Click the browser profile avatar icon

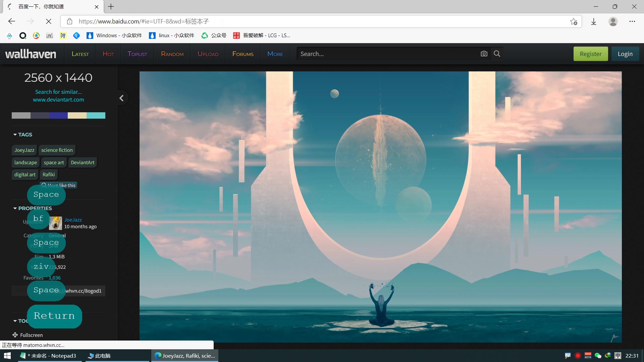click(613, 21)
